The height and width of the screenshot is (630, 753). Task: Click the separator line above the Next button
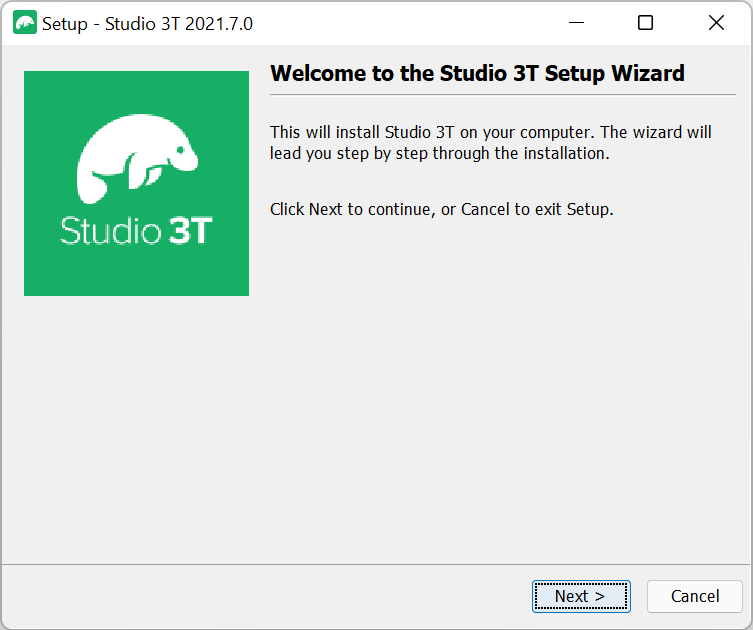(x=376, y=564)
